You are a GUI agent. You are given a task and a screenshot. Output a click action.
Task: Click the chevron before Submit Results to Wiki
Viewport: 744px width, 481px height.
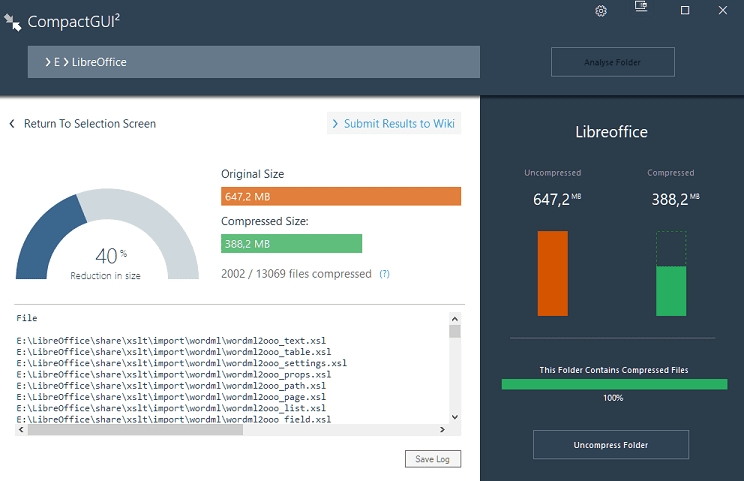click(x=335, y=124)
